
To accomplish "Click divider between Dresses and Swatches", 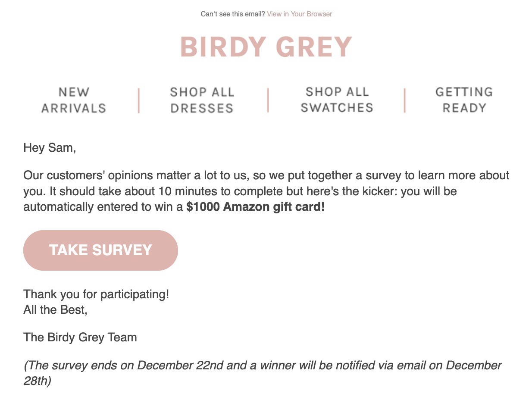I will (x=268, y=100).
